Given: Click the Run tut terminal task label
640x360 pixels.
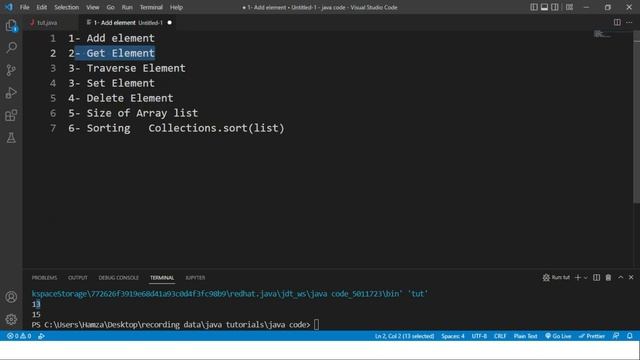Looking at the screenshot, I should pos(556,278).
